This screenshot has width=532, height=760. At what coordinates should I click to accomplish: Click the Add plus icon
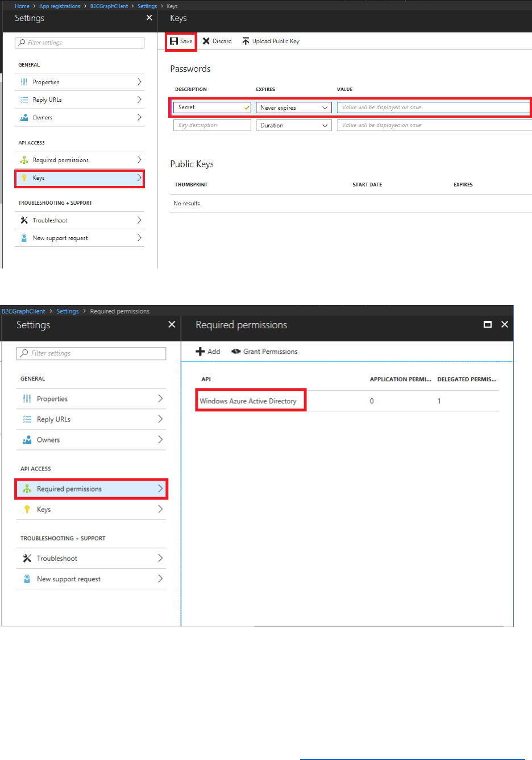(x=200, y=352)
